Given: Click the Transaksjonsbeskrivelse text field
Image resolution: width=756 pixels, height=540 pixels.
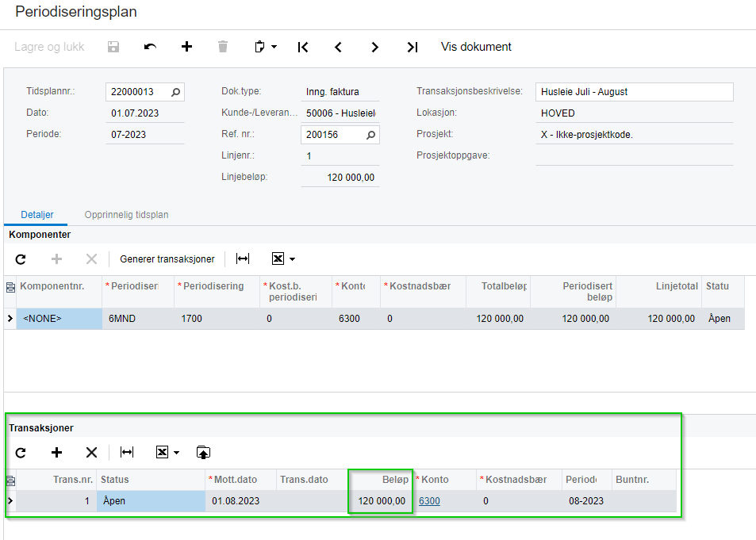Looking at the screenshot, I should click(x=634, y=92).
